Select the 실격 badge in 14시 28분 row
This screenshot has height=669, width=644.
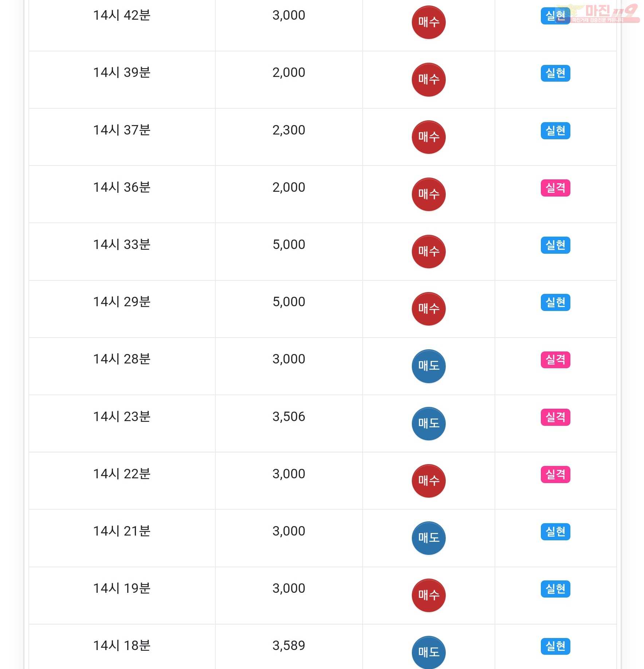click(555, 360)
